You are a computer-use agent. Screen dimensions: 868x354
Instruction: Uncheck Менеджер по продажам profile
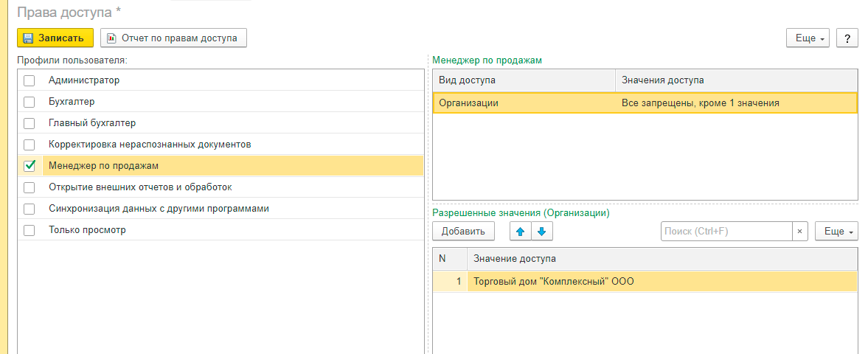tap(29, 166)
